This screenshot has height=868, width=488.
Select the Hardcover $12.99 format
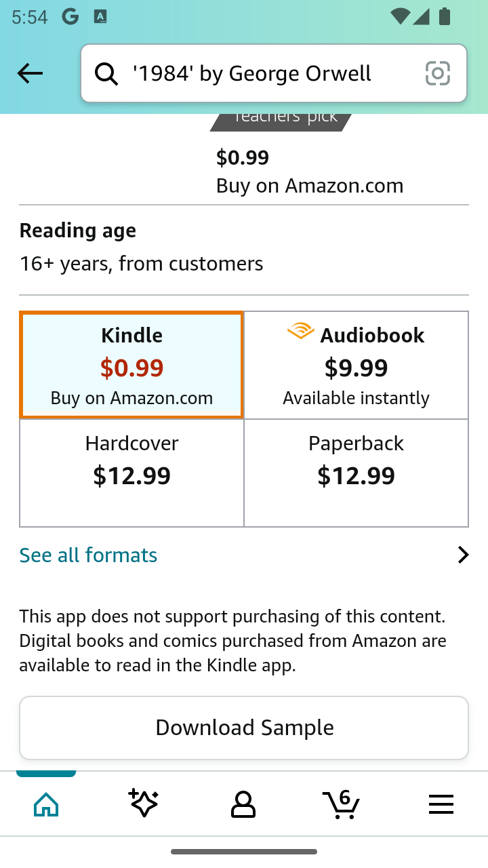pyautogui.click(x=131, y=473)
